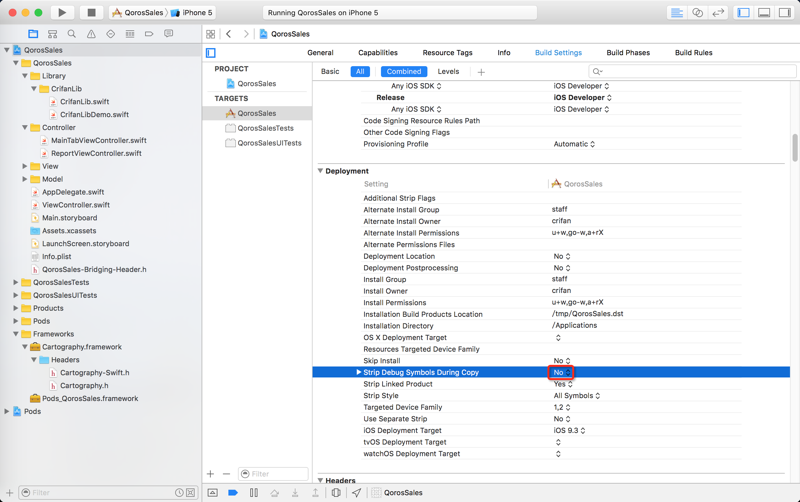Image resolution: width=800 pixels, height=502 pixels.
Task: Open the Breakpoint navigator
Action: click(x=149, y=34)
